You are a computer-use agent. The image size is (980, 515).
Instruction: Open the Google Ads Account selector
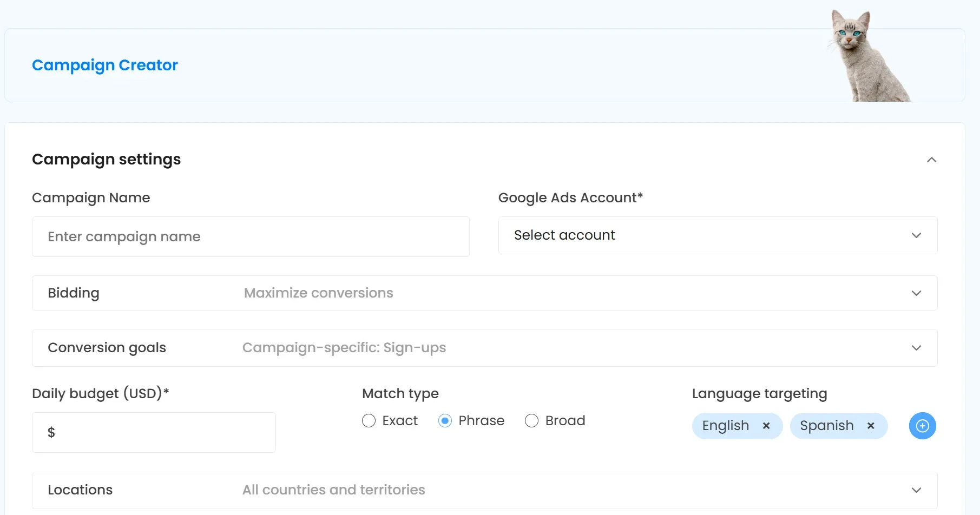[717, 235]
